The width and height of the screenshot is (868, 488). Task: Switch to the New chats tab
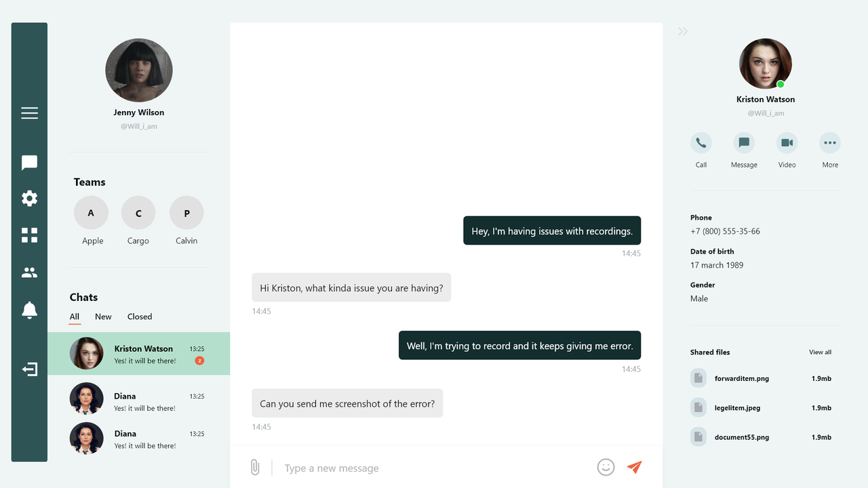[103, 317]
